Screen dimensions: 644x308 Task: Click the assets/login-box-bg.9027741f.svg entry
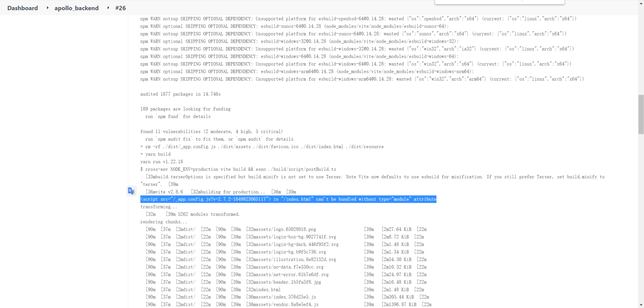(291, 237)
